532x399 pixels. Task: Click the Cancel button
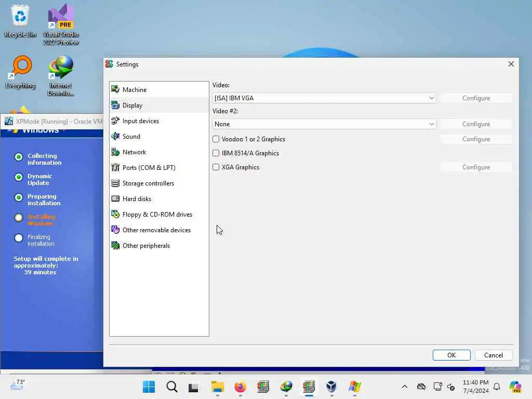(494, 355)
